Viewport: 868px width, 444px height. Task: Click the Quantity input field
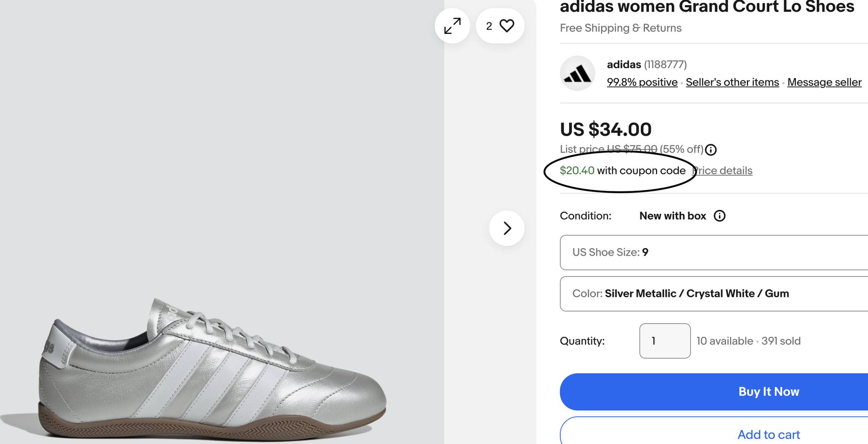click(665, 341)
